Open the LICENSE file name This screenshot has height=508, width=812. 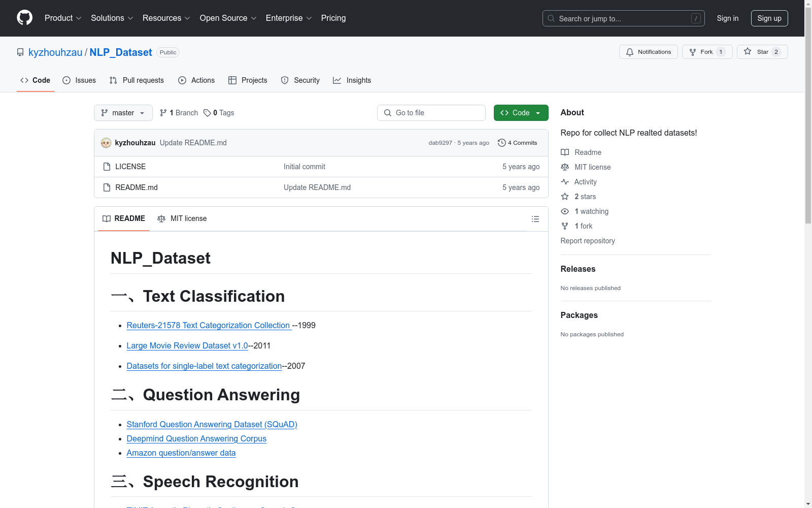click(130, 167)
